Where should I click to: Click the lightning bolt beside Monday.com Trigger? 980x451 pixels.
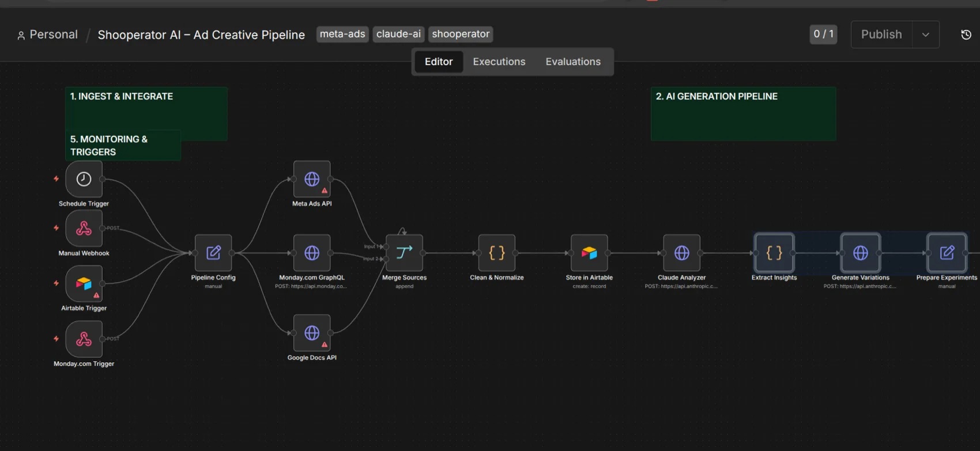(x=56, y=339)
